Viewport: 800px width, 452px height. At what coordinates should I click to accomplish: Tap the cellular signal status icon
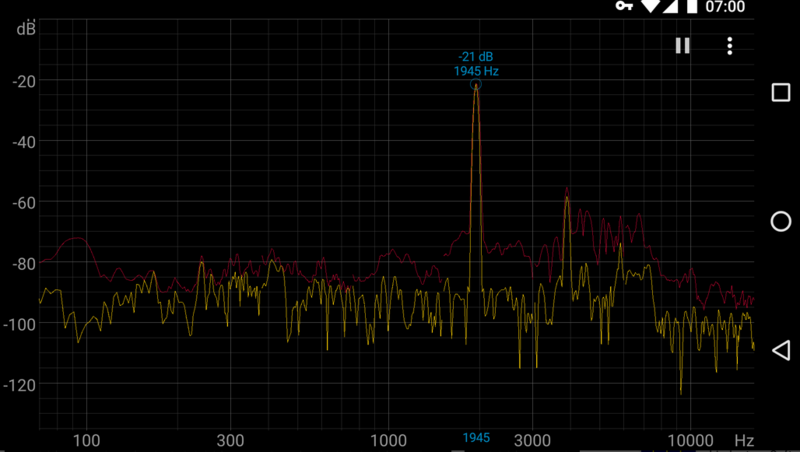tap(672, 7)
